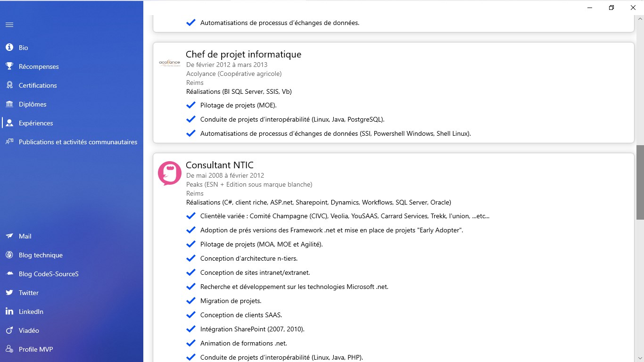644x362 pixels.
Task: Click the vertical scrollbar thumb
Action: coord(640,182)
